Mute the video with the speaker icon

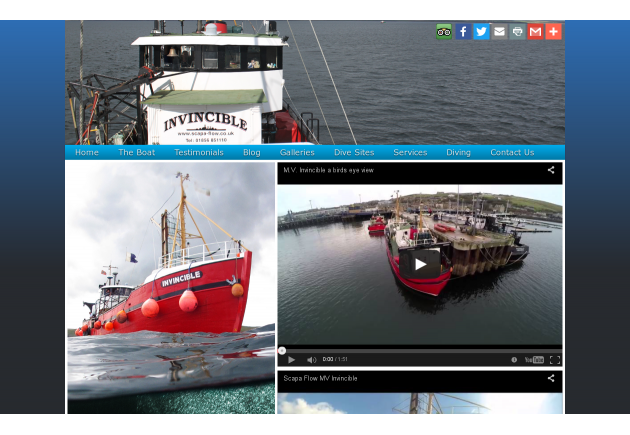coord(311,359)
